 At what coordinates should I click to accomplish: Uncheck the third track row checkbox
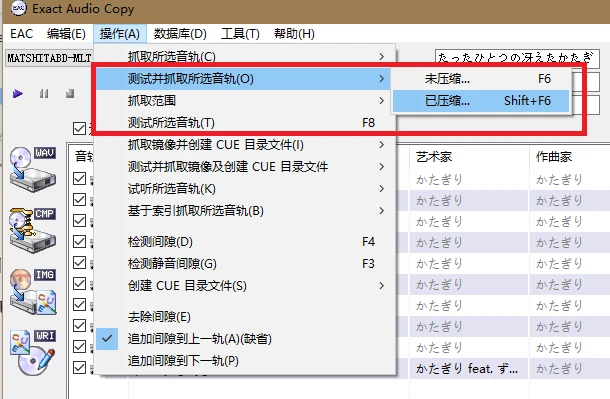coord(79,220)
